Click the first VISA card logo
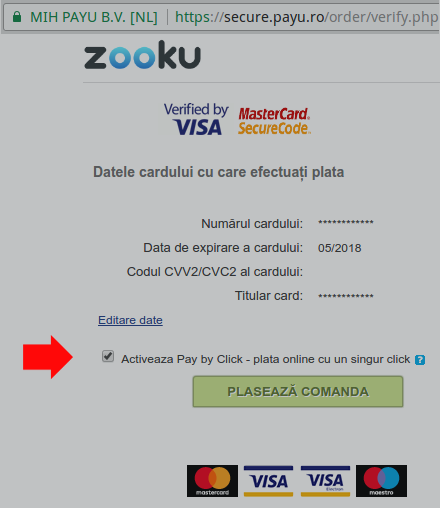 [268, 481]
